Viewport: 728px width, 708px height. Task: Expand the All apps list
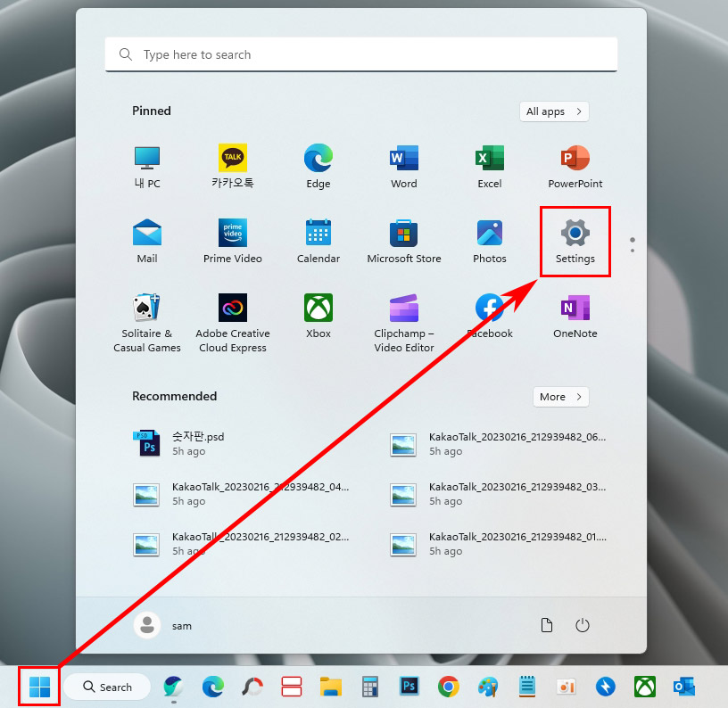click(554, 111)
